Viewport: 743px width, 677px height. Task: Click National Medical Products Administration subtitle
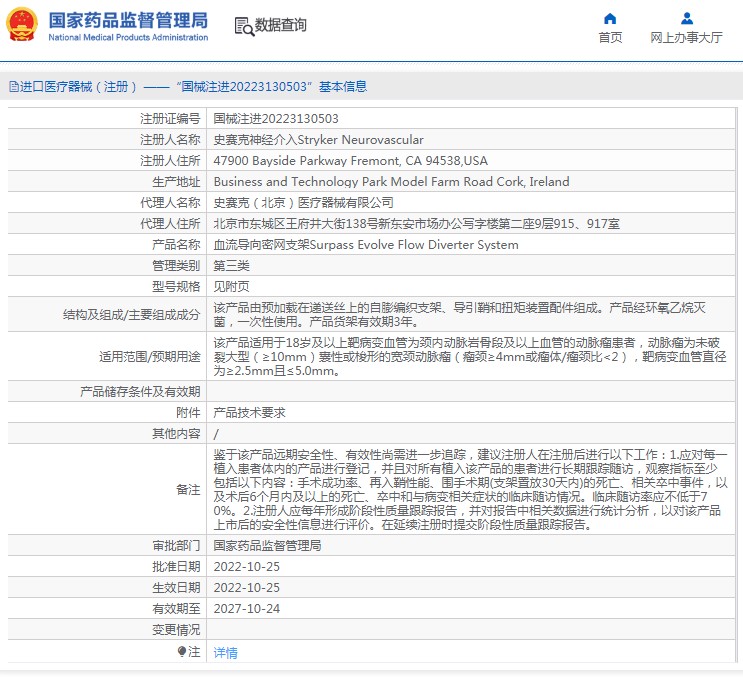pyautogui.click(x=128, y=37)
